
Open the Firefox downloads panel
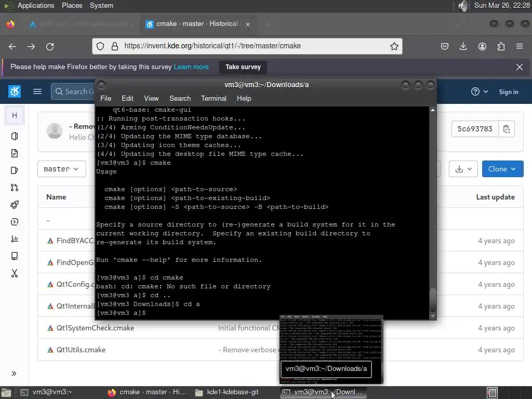(463, 46)
